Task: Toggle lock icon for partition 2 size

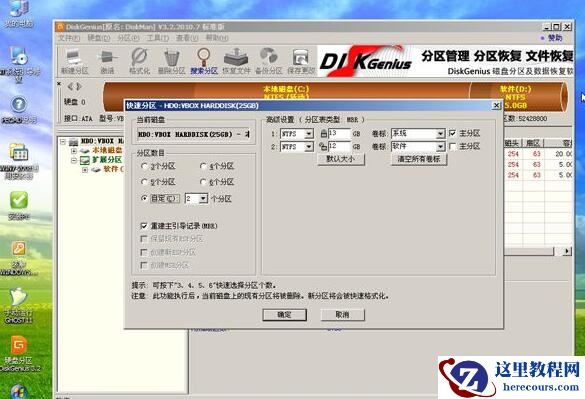Action: click(x=323, y=147)
